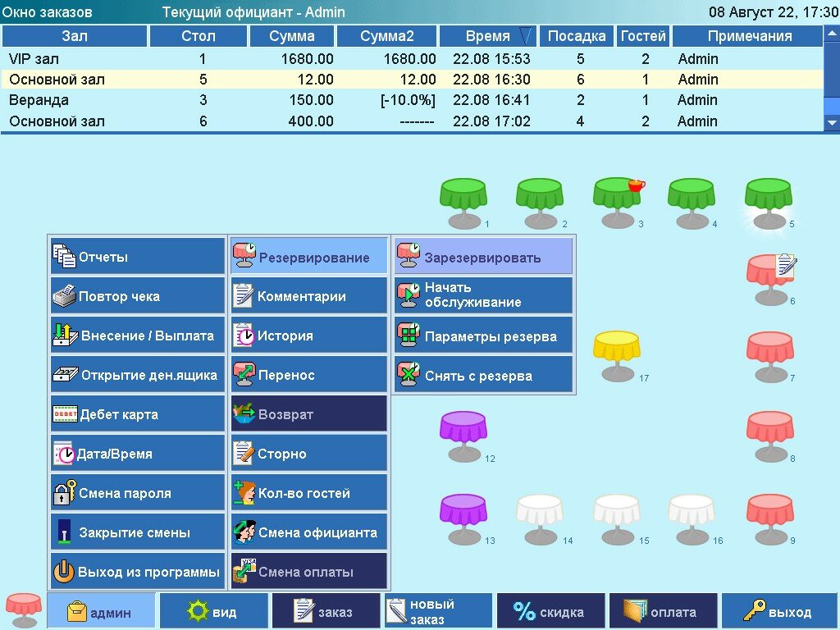
Task: Select yellow table number 17
Action: [617, 356]
